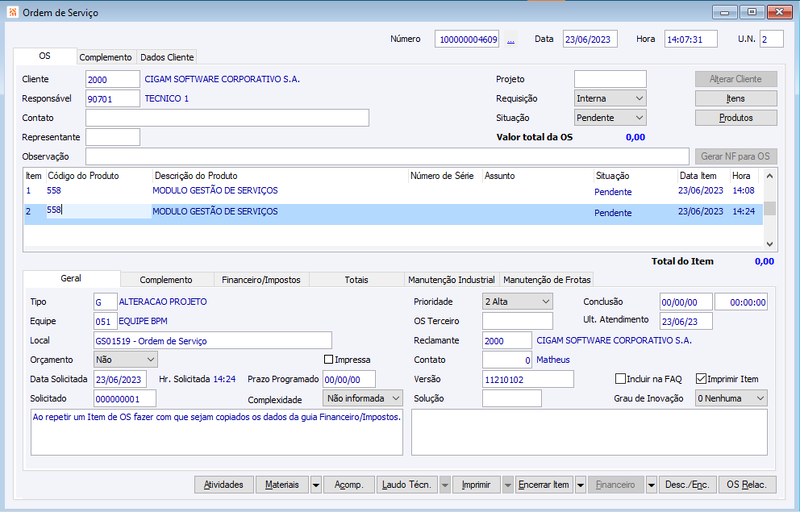Open the arrow menu beside Imprimir
The image size is (800, 512).
click(508, 485)
